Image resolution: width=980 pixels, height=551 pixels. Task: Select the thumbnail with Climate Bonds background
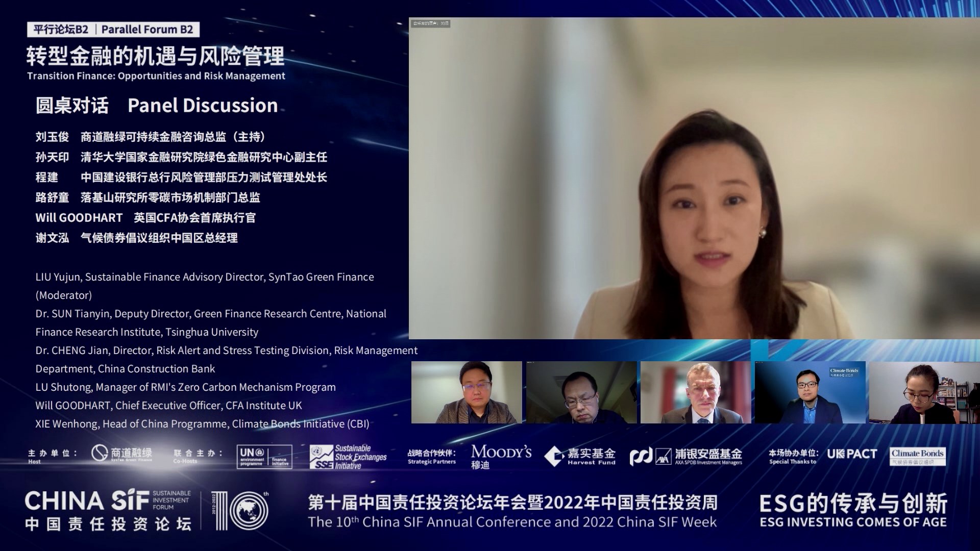[810, 392]
